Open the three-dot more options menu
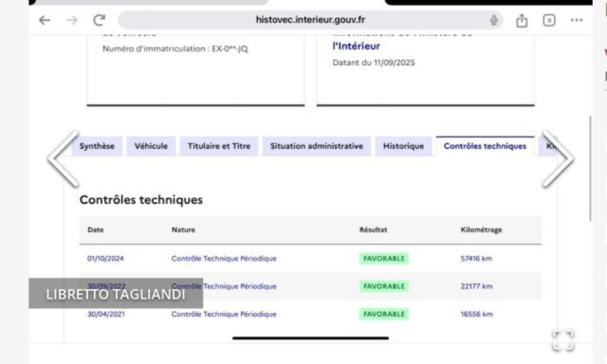This screenshot has width=607, height=364. click(x=576, y=20)
